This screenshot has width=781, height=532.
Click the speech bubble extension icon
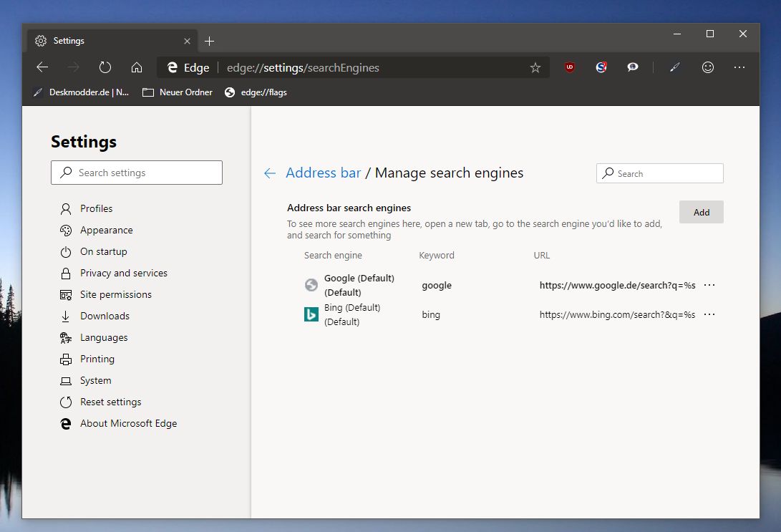coord(633,67)
